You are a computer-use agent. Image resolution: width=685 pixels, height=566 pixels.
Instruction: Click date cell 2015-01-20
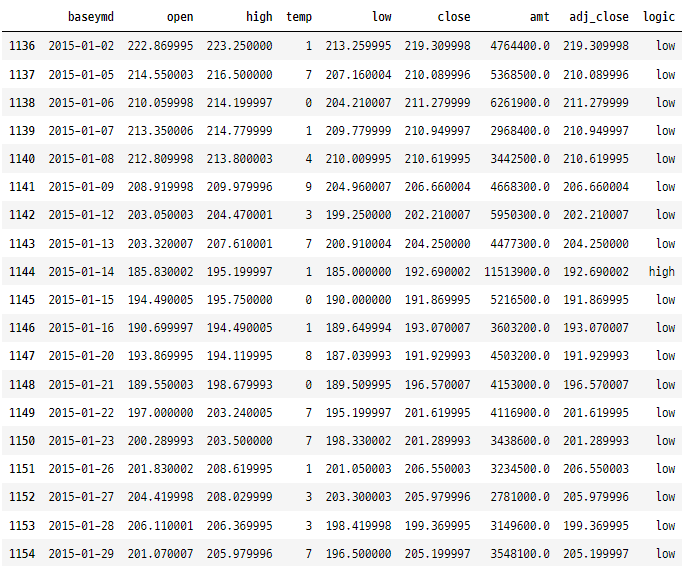[81, 355]
